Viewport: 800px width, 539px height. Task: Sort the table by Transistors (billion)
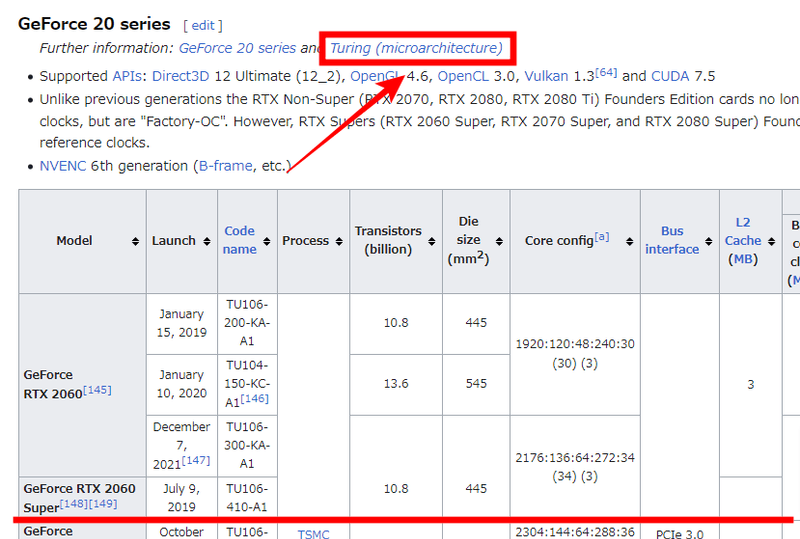(431, 242)
